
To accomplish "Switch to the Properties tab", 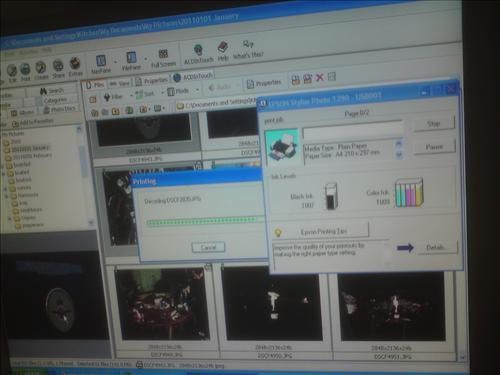I will (x=152, y=80).
